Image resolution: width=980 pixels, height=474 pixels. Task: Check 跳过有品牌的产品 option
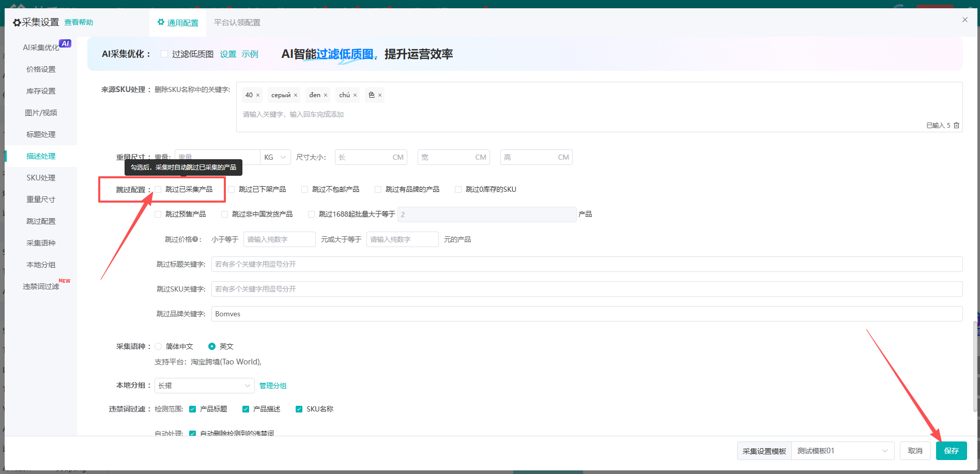pyautogui.click(x=378, y=189)
